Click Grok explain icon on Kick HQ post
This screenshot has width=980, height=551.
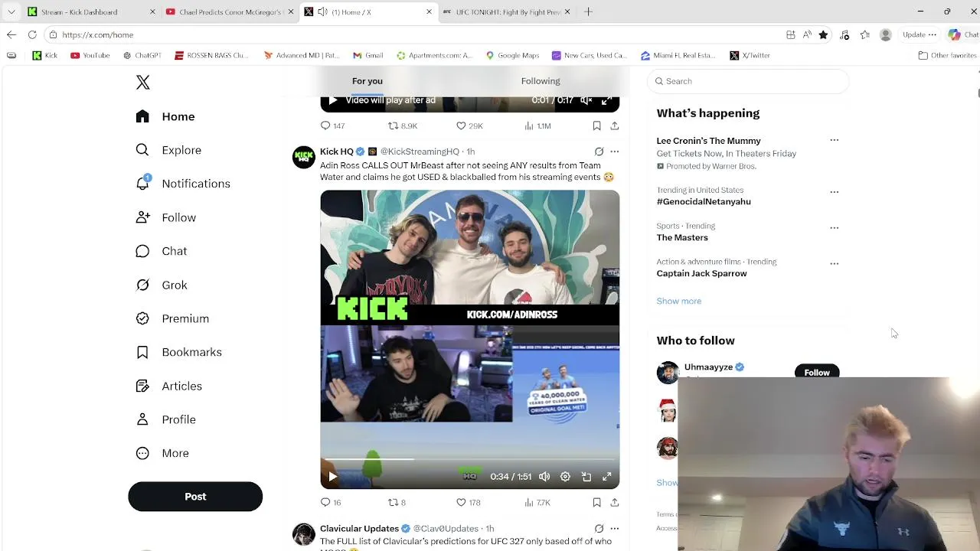599,152
